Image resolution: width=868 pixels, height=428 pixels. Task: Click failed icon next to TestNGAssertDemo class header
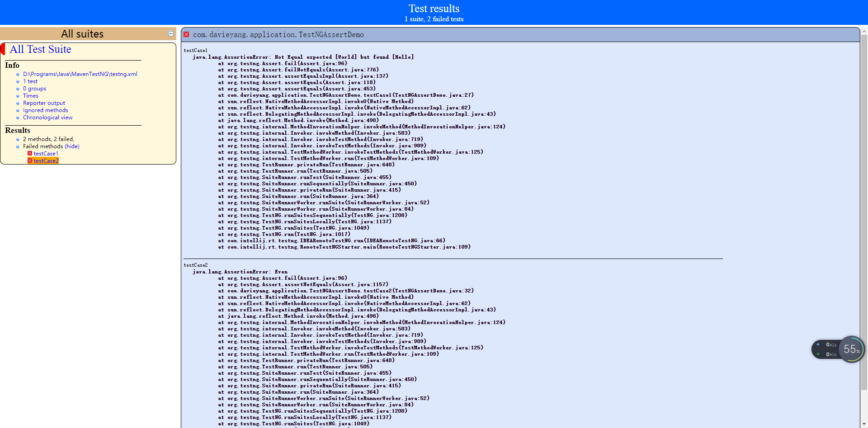coord(186,34)
